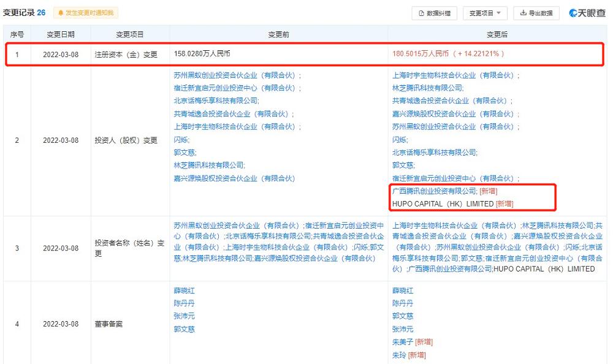This screenshot has height=364, width=613.
Task: Open newly added director 朱美子
Action: point(403,342)
